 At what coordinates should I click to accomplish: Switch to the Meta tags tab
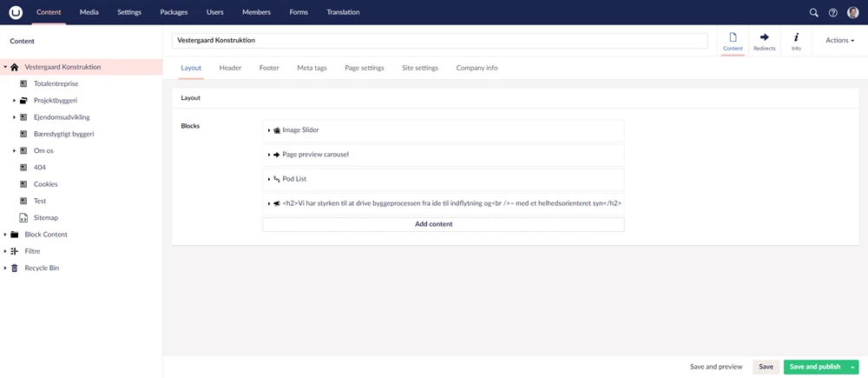click(312, 68)
